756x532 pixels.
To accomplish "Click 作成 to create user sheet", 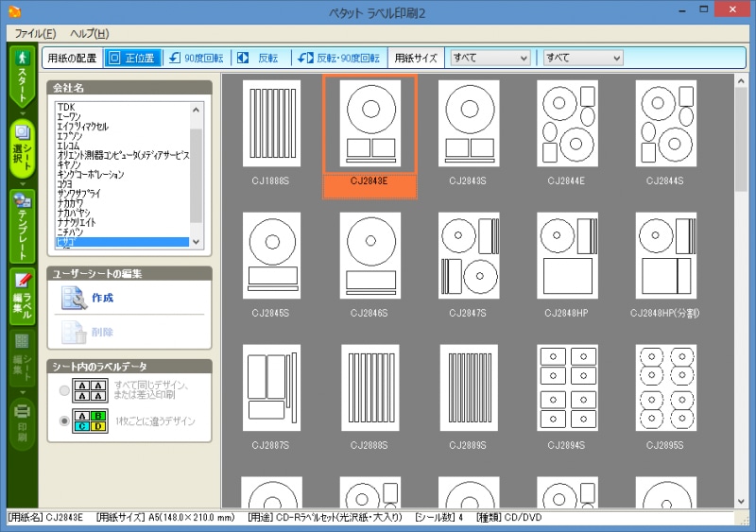I will (103, 298).
